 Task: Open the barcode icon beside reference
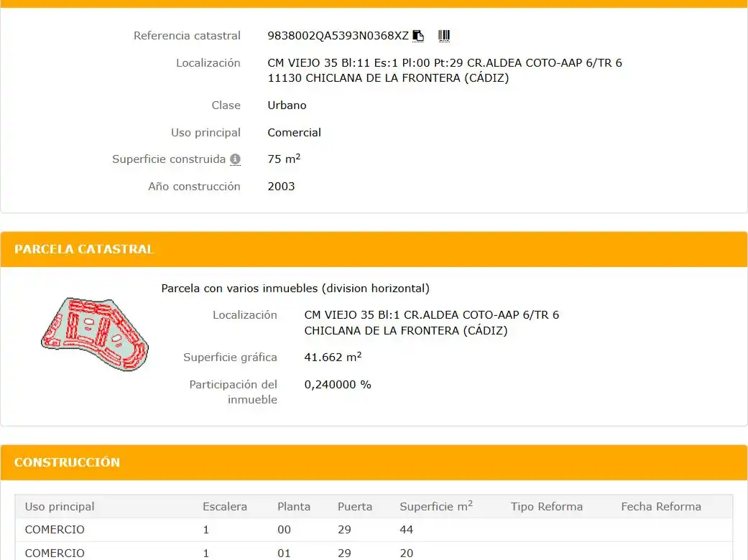tap(444, 36)
